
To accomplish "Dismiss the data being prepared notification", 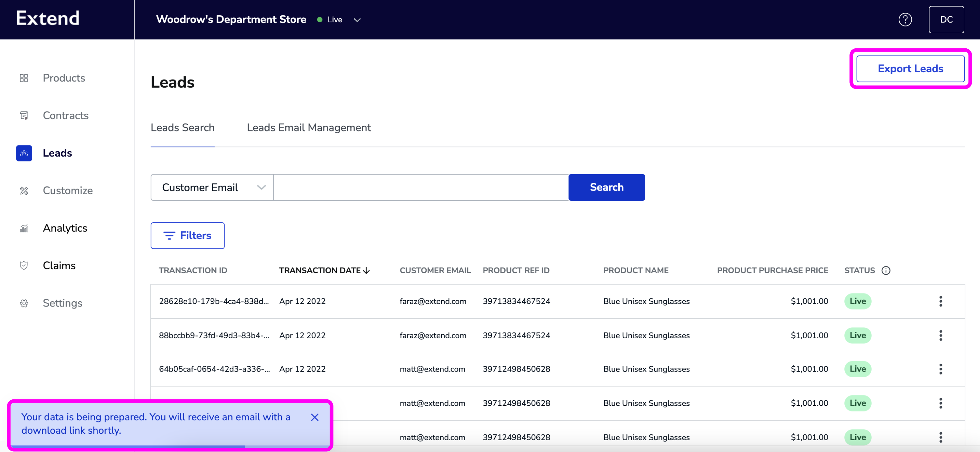I will 315,417.
